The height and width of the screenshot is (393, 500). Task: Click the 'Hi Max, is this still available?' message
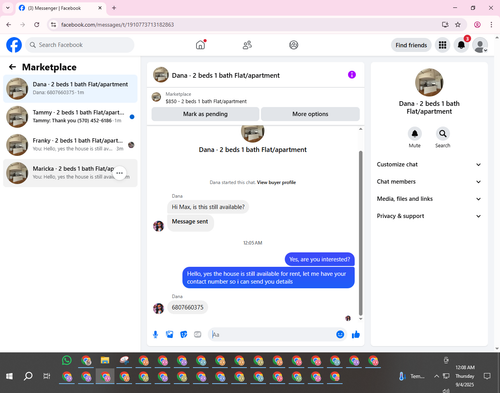click(208, 207)
